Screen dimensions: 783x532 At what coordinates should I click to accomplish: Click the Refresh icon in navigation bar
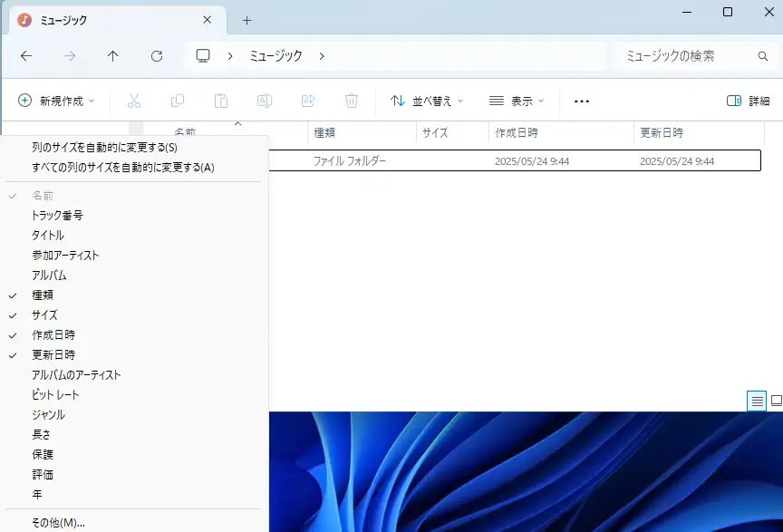click(157, 56)
